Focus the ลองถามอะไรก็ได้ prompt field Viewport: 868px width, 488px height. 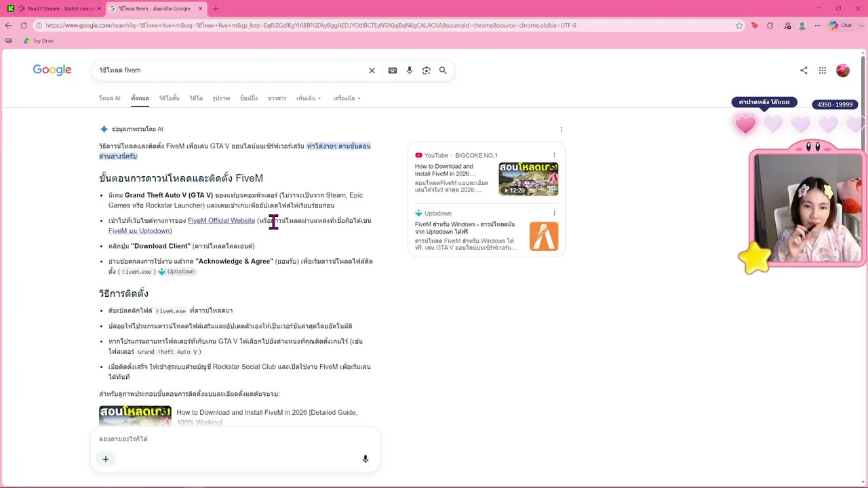(x=235, y=439)
